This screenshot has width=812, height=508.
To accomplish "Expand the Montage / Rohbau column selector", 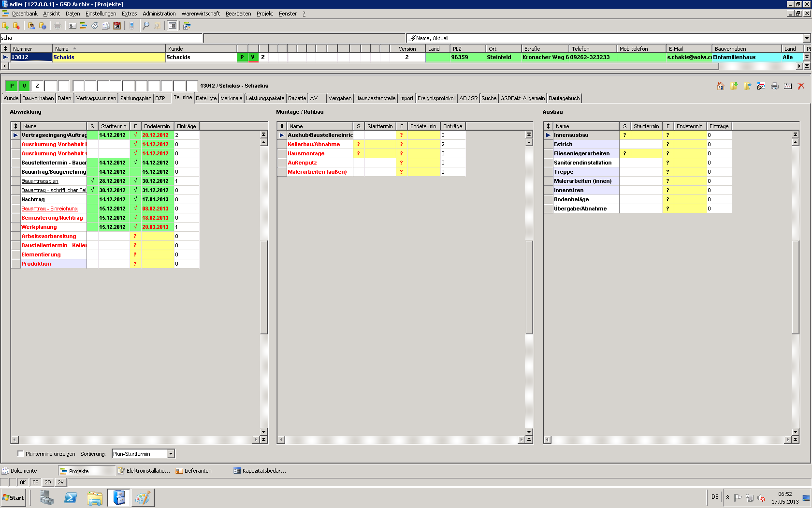I will click(x=282, y=126).
